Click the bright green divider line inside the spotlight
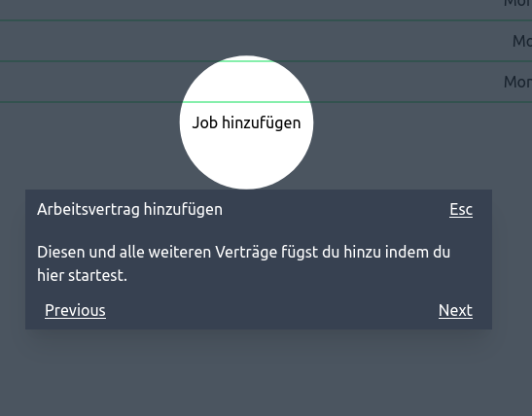 point(246,102)
